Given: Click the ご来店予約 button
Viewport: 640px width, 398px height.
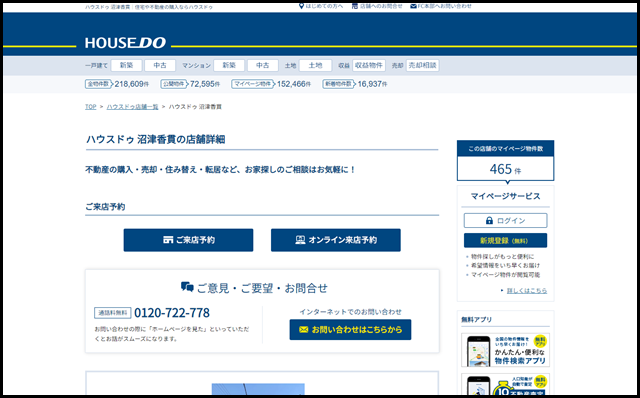Looking at the screenshot, I should (x=188, y=240).
